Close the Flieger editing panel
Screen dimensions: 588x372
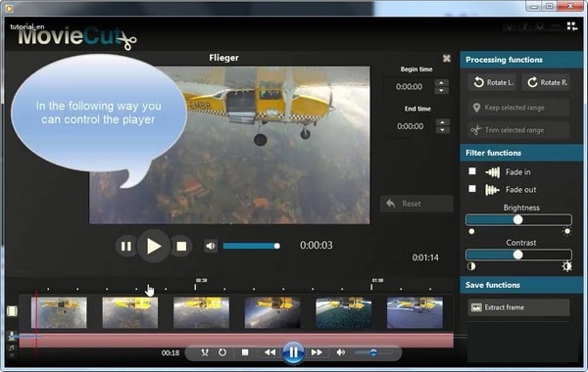[x=446, y=58]
